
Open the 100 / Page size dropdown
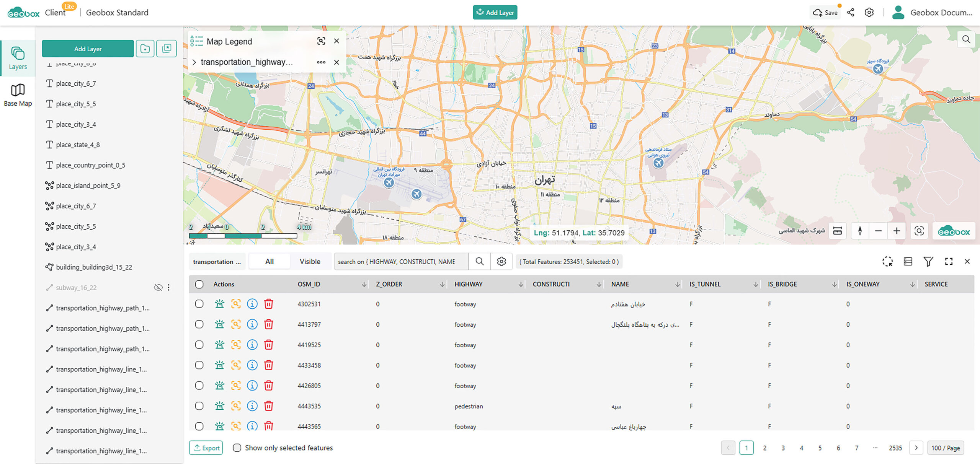point(945,448)
